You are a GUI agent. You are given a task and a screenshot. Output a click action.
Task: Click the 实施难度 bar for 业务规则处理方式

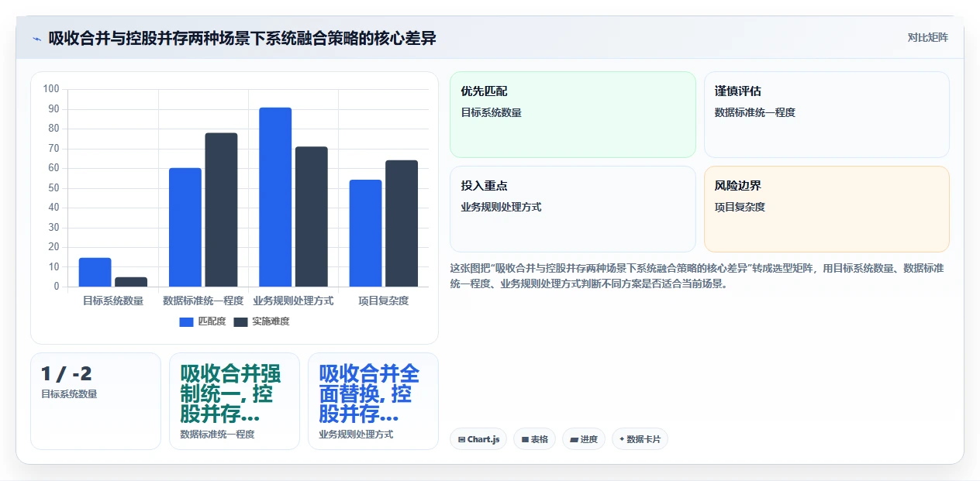click(x=312, y=217)
